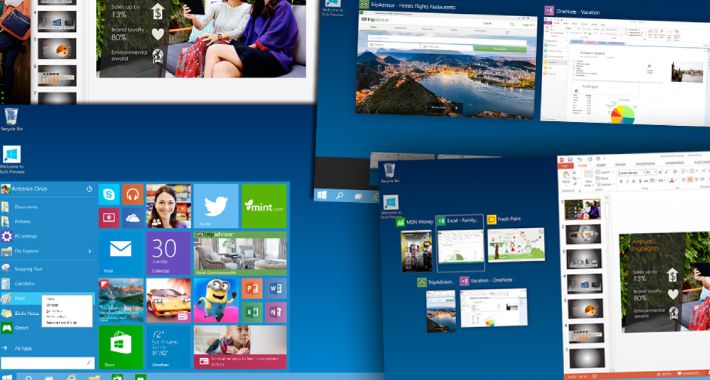The image size is (710, 380).
Task: Open the TripAdvisor live tile
Action: pyautogui.click(x=240, y=253)
